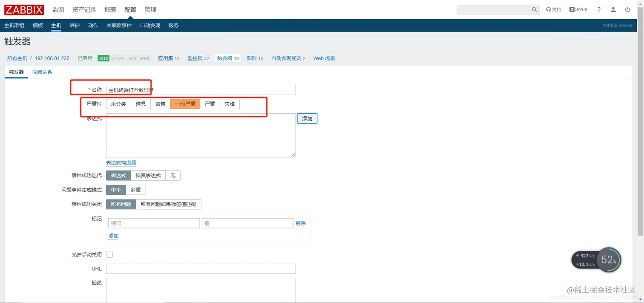Open the 监测 top menu
The width and height of the screenshot is (644, 303).
click(x=58, y=9)
